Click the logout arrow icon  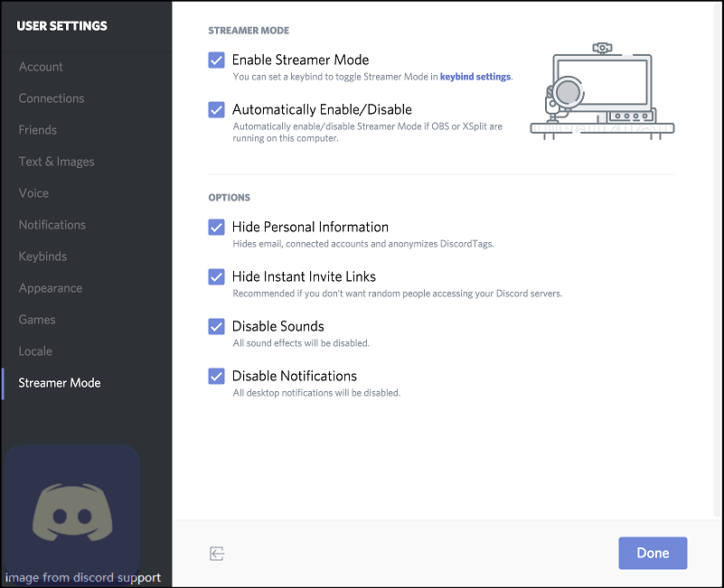coord(216,554)
